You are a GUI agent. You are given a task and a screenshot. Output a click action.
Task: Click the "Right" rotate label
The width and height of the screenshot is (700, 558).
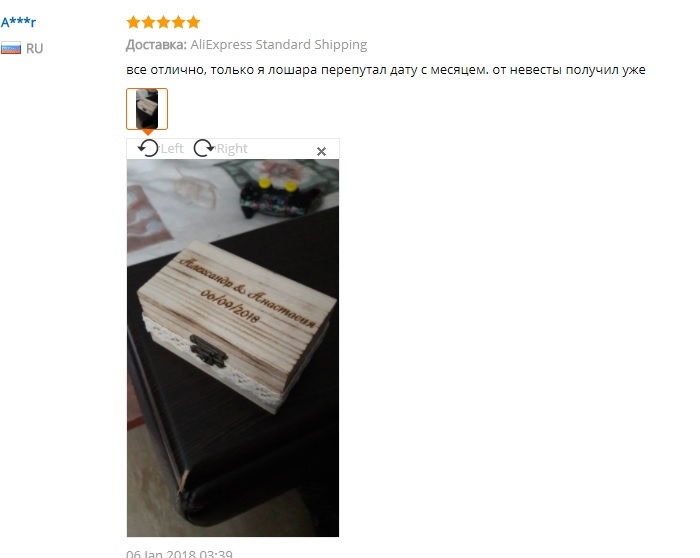[232, 149]
